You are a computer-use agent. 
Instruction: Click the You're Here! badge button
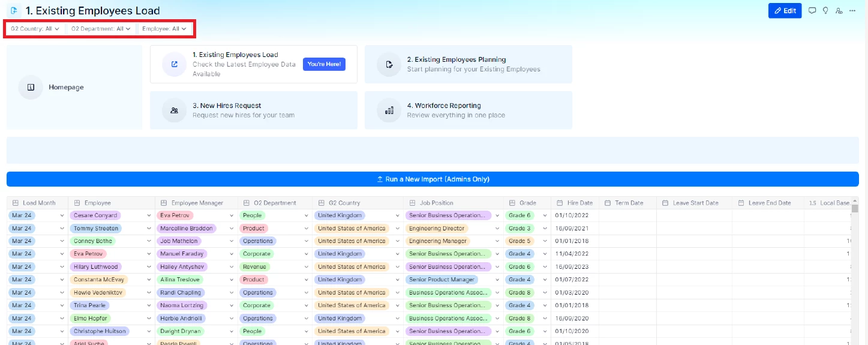coord(324,64)
